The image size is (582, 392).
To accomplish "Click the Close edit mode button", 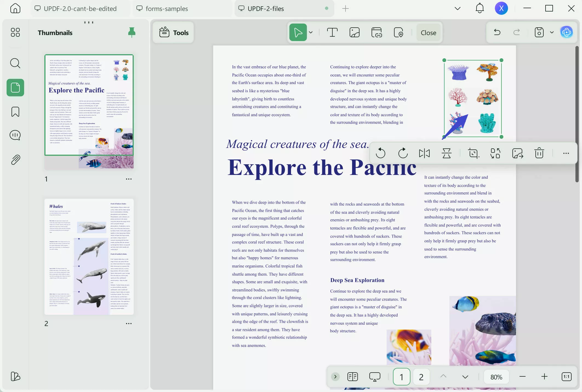I will pos(428,33).
